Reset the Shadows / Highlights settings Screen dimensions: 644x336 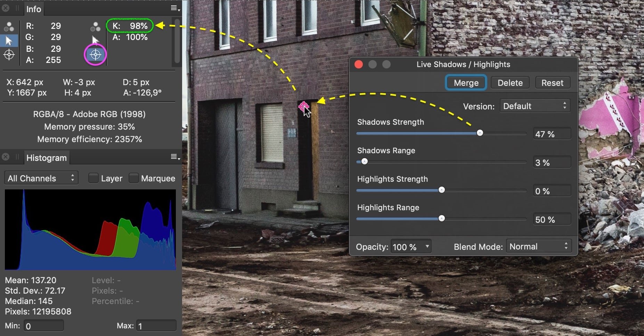[552, 83]
